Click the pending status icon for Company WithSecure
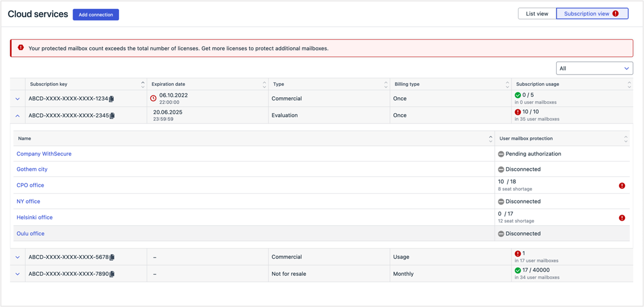The width and height of the screenshot is (644, 307). 501,154
